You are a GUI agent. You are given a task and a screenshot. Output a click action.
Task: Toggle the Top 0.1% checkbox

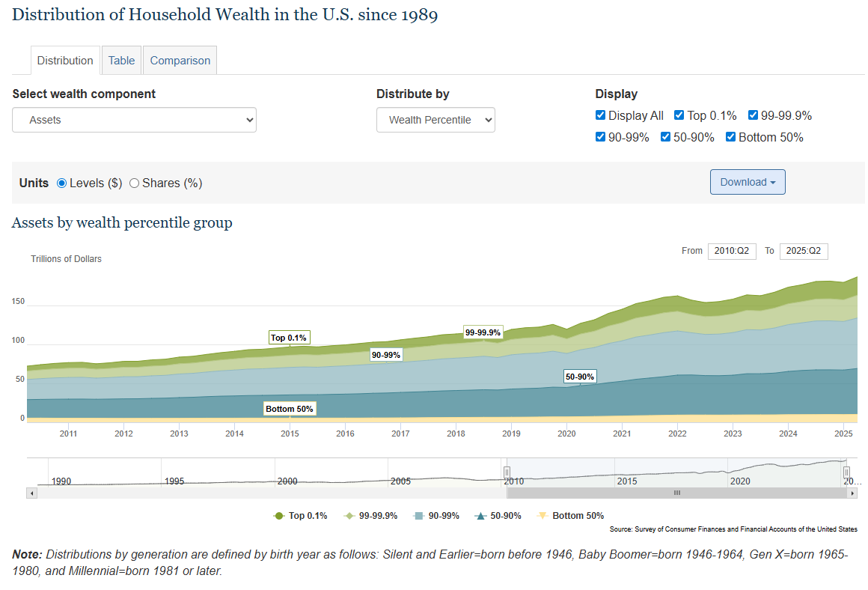click(x=679, y=115)
